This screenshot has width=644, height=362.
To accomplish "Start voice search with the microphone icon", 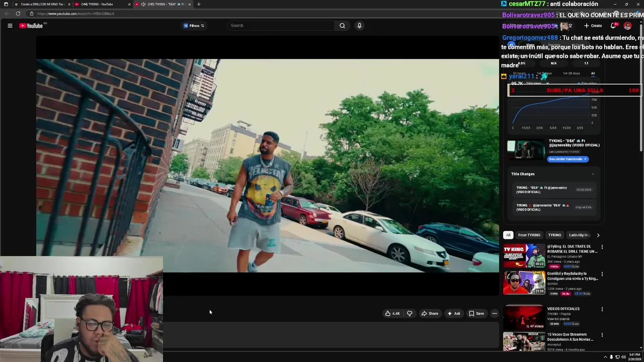I will coord(359,26).
